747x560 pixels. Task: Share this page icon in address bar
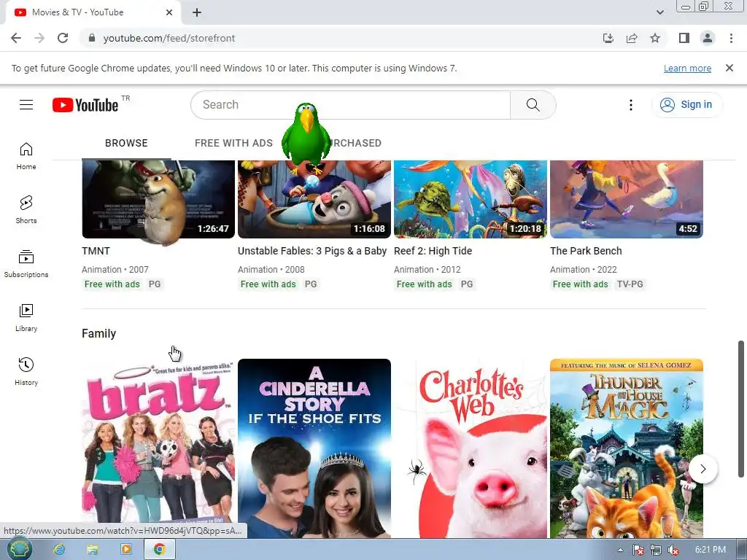632,38
